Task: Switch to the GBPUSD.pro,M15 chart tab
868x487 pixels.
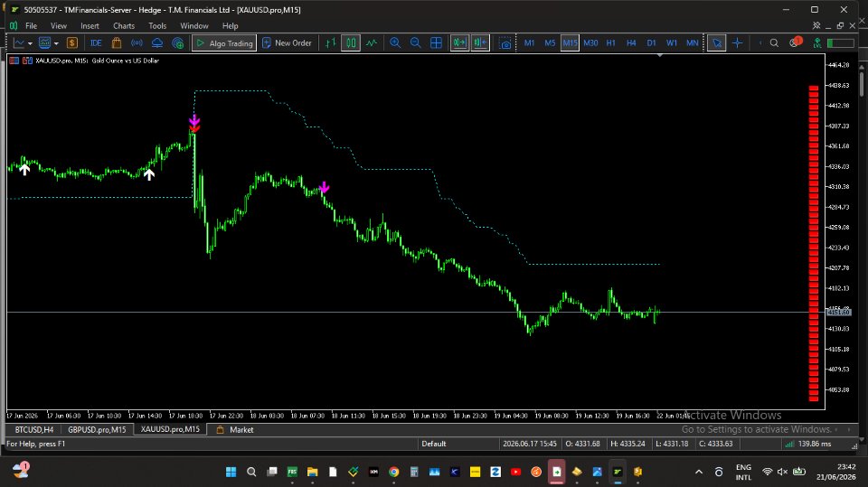Action: point(97,429)
